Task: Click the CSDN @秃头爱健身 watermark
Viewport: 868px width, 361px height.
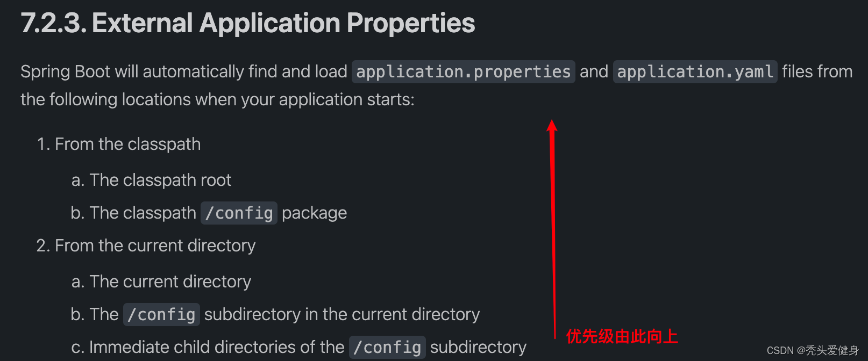Action: (812, 350)
